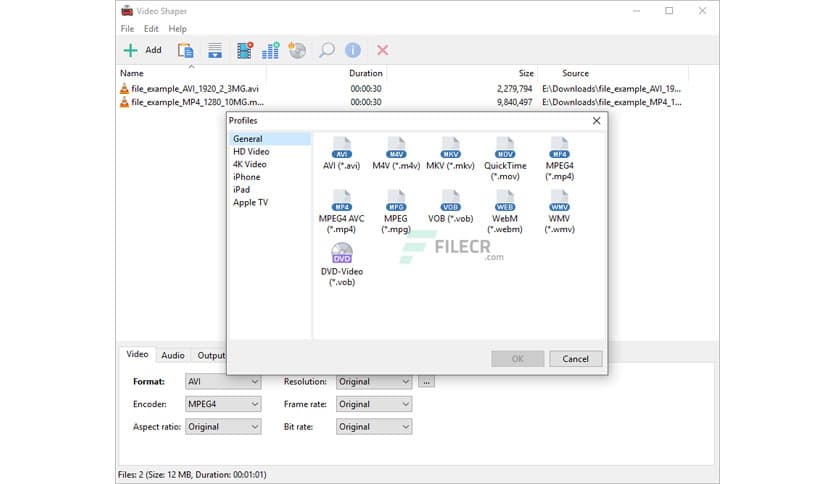Open the Aspect ratio dropdown
836x484 pixels.
pos(223,426)
